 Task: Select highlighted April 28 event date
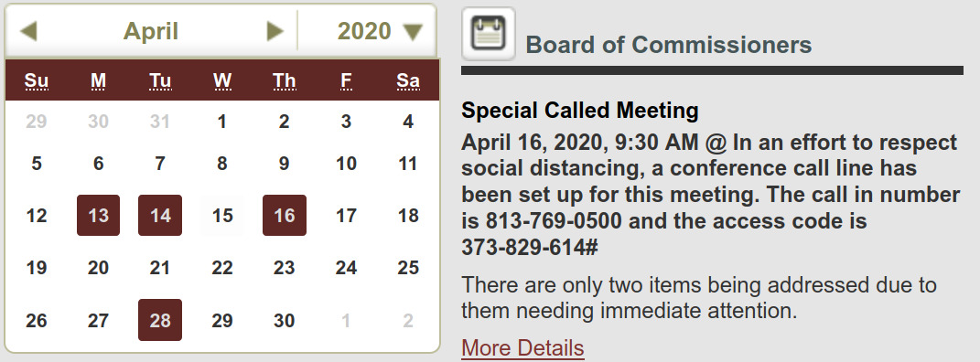pyautogui.click(x=160, y=320)
